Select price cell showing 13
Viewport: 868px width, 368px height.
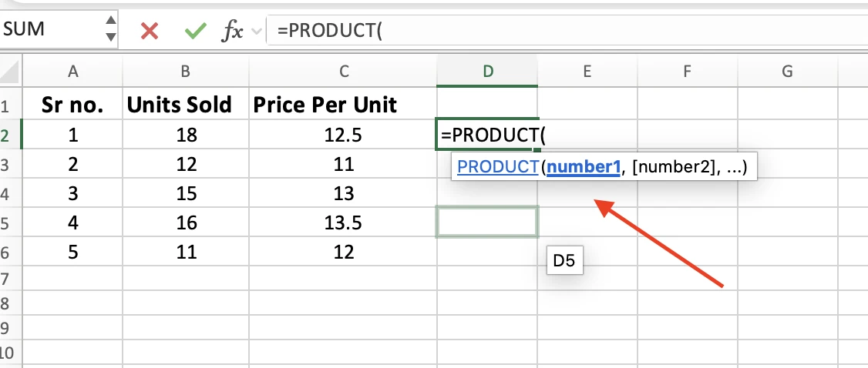[343, 193]
